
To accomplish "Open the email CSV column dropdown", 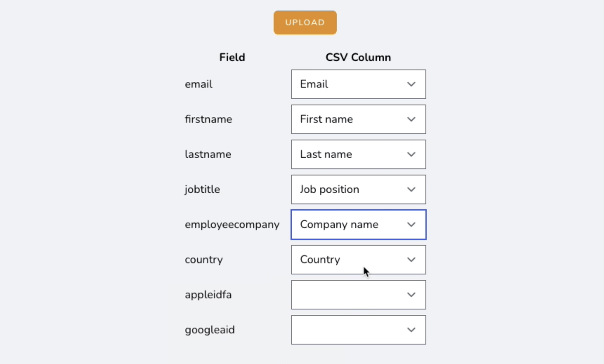I will pyautogui.click(x=358, y=84).
